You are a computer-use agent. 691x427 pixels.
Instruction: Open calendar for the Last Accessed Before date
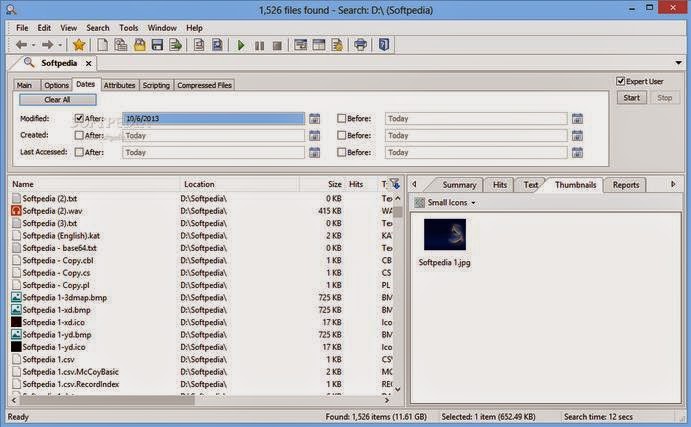pyautogui.click(x=577, y=152)
